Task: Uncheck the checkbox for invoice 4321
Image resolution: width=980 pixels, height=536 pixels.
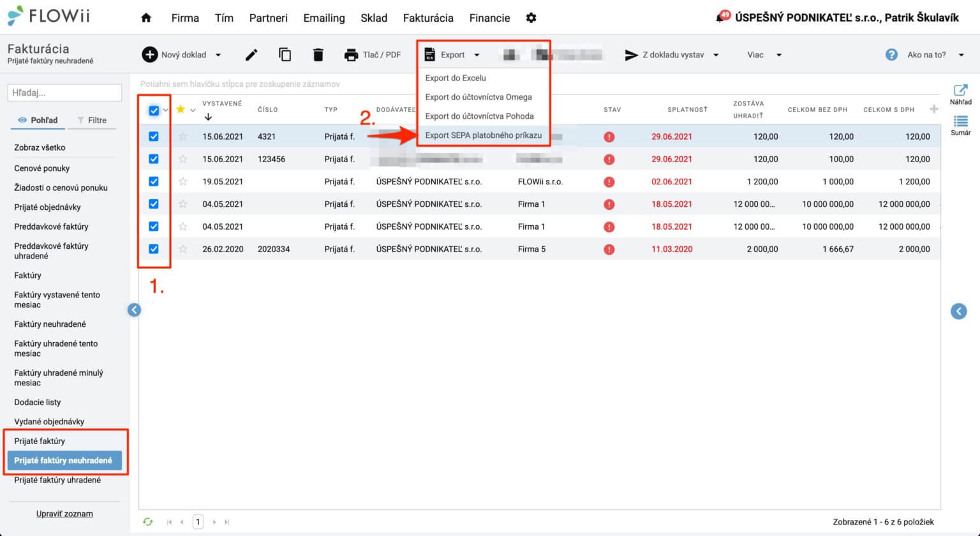Action: pos(154,137)
